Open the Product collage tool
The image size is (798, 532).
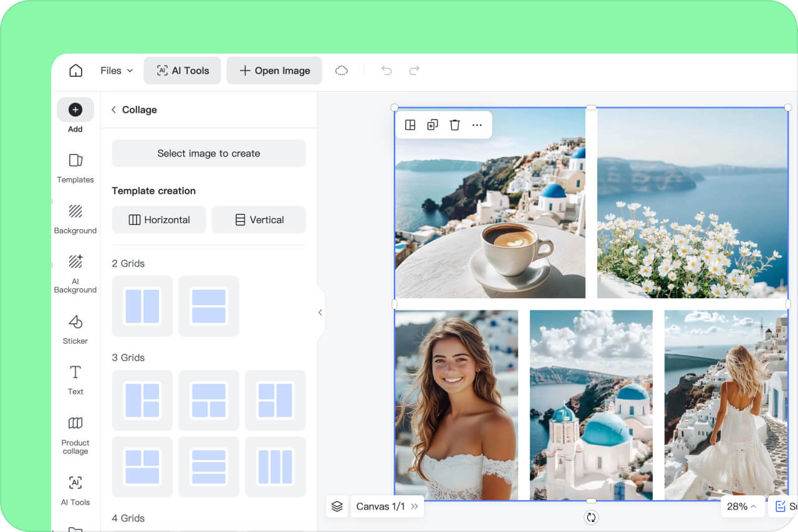(75, 435)
